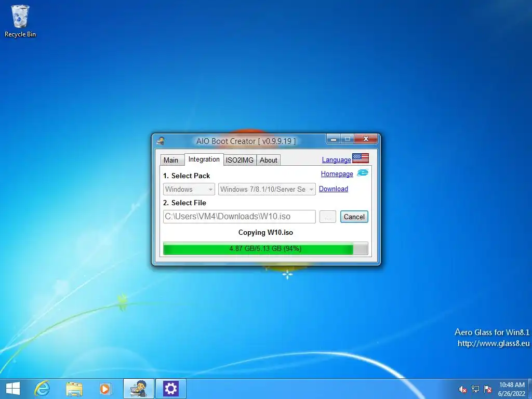Image resolution: width=532 pixels, height=399 pixels.
Task: Open the Action Center flag icon
Action: [x=488, y=389]
